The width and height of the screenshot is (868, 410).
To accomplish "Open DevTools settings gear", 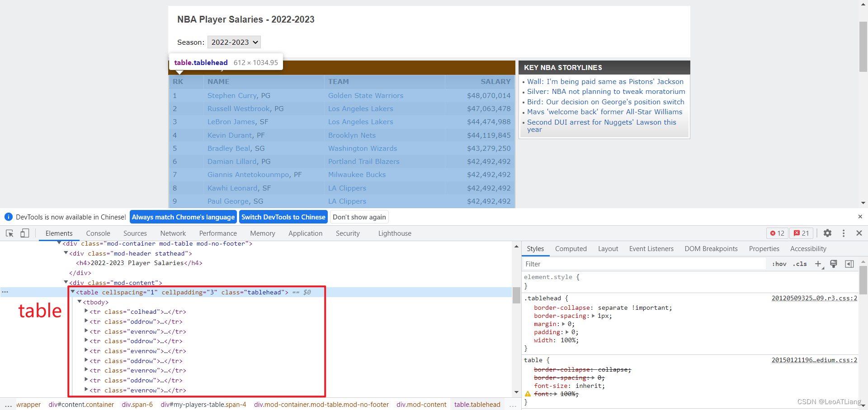I will [x=827, y=233].
